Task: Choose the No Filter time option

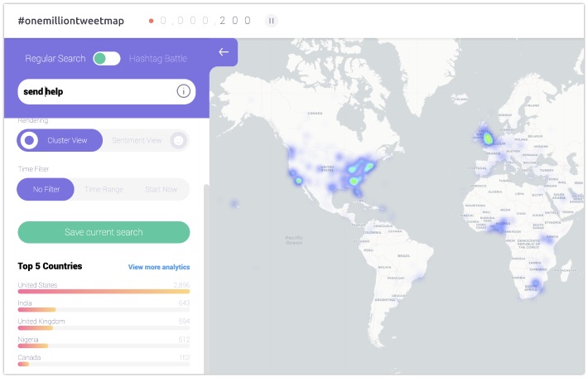Action: click(x=46, y=189)
